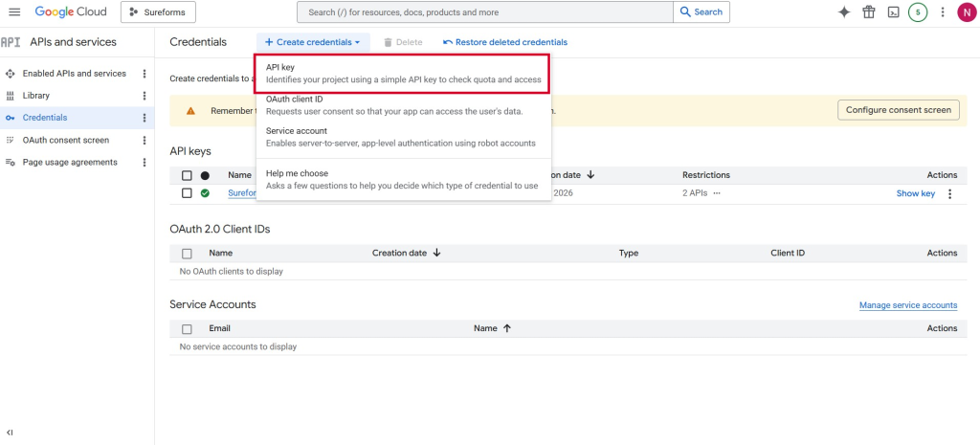Open the N account avatar
The image size is (980, 445).
967,11
